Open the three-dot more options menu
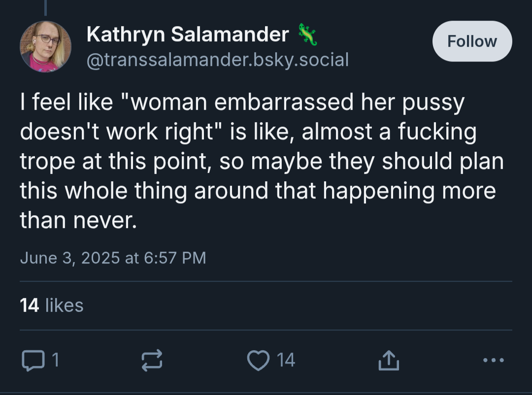Screen dimensions: 532x395 coord(493,360)
